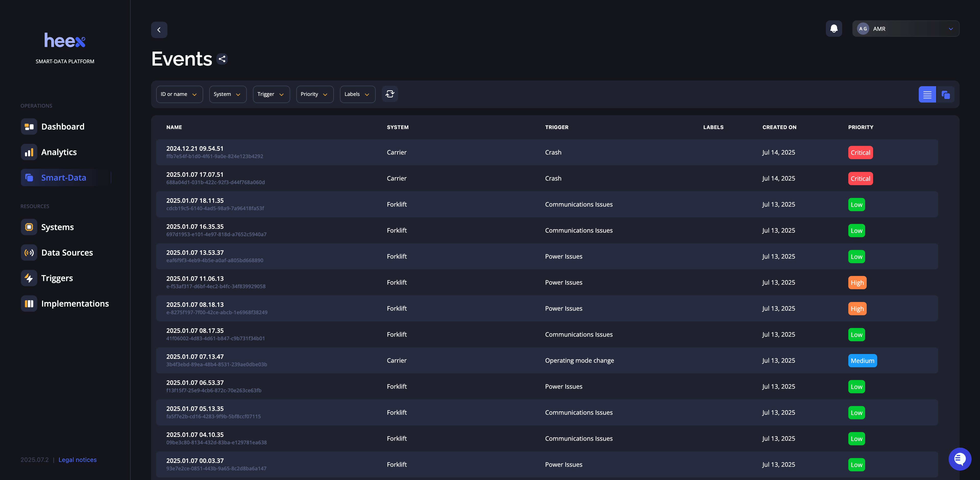Go to the Dashboard page
The width and height of the screenshot is (980, 480).
63,127
